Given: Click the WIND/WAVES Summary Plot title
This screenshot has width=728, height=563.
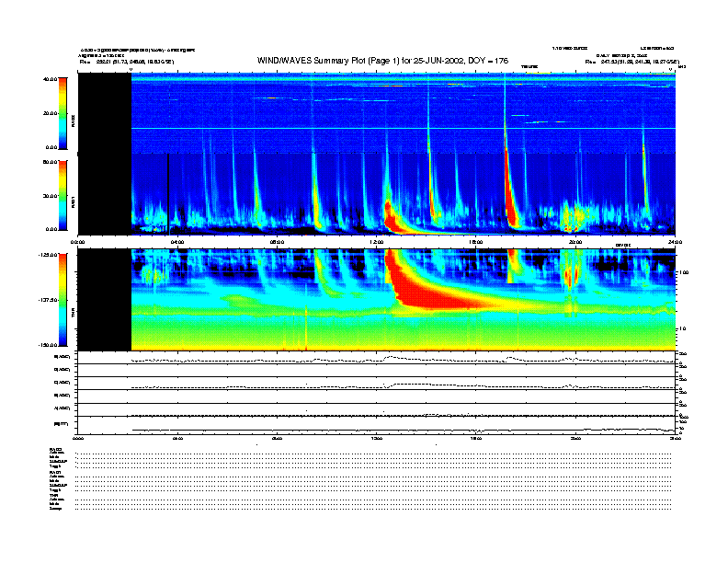Looking at the screenshot, I should click(x=382, y=61).
